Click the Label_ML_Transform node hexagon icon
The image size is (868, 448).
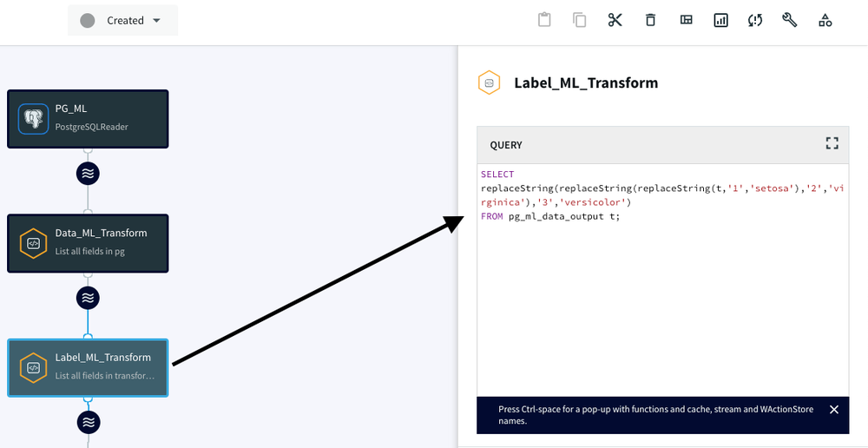tap(33, 368)
